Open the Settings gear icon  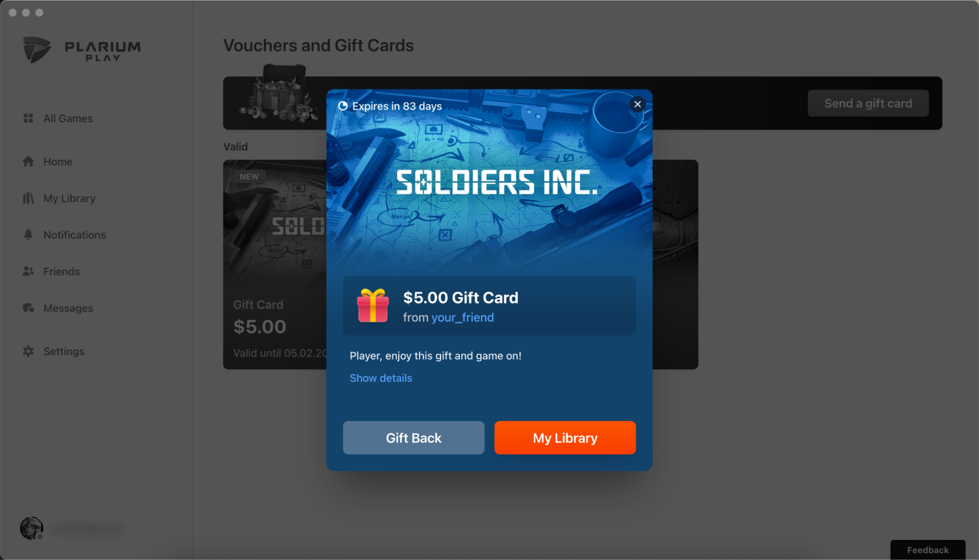click(28, 351)
